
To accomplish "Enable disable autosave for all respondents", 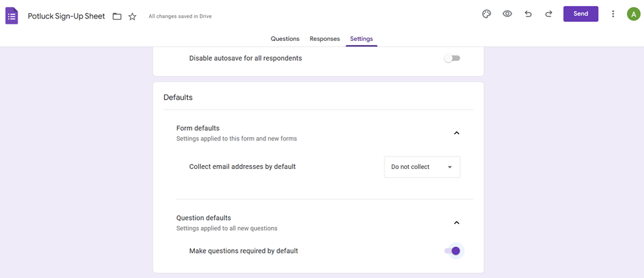I will (452, 58).
